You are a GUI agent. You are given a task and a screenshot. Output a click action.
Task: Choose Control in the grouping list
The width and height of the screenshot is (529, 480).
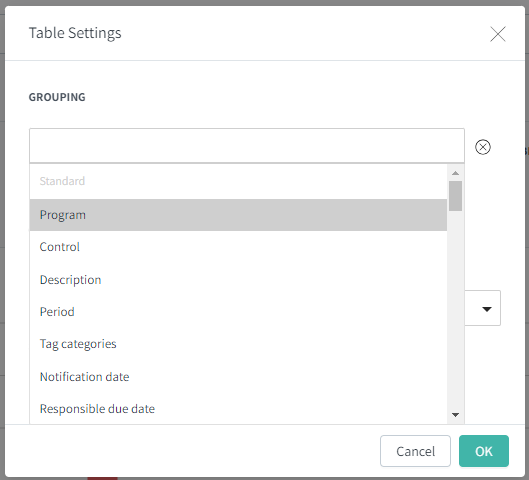click(x=238, y=247)
